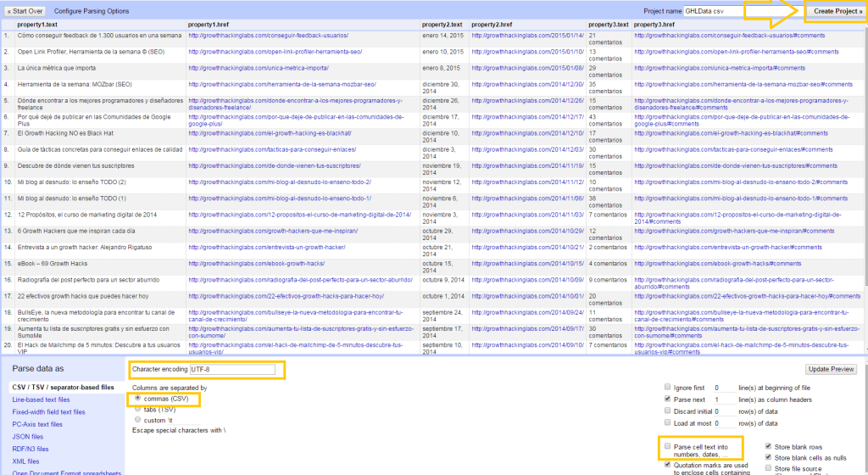Click the property2.text column header
Screen dimensions: 868x475
coord(442,25)
